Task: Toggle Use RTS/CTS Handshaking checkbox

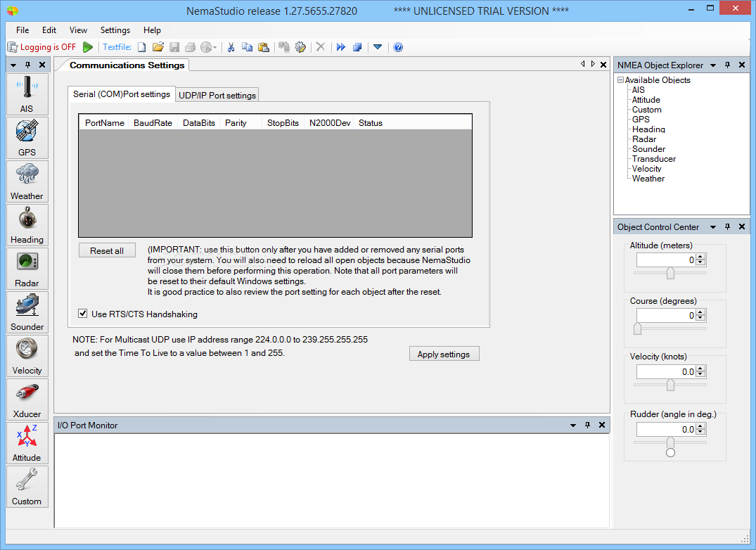Action: click(82, 313)
